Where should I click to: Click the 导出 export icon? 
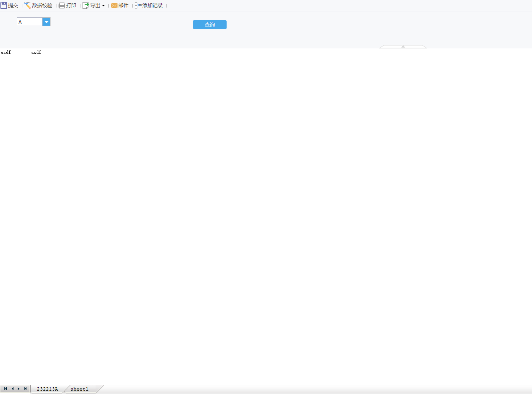[x=86, y=5]
